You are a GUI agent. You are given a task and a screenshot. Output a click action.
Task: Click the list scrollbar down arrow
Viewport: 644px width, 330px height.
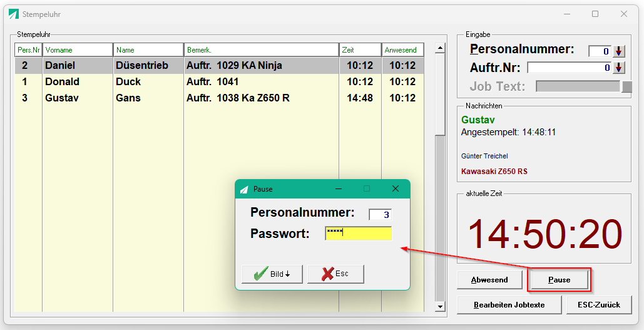click(x=440, y=307)
